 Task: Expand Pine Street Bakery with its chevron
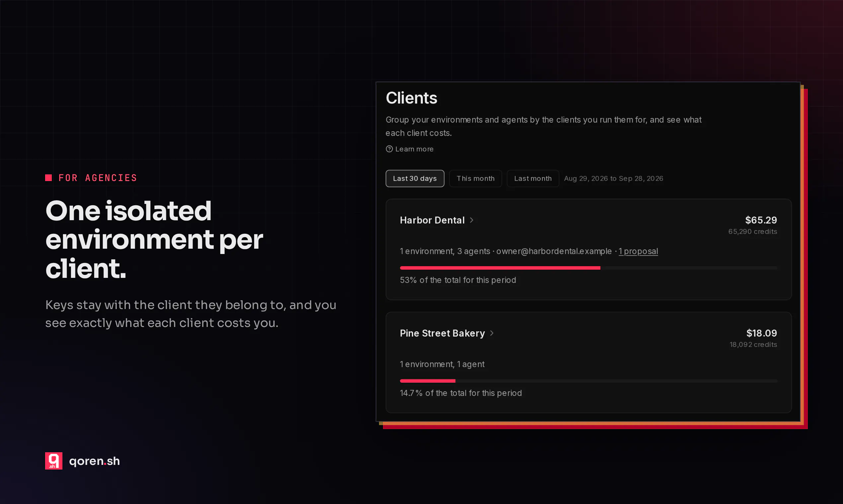pyautogui.click(x=492, y=333)
